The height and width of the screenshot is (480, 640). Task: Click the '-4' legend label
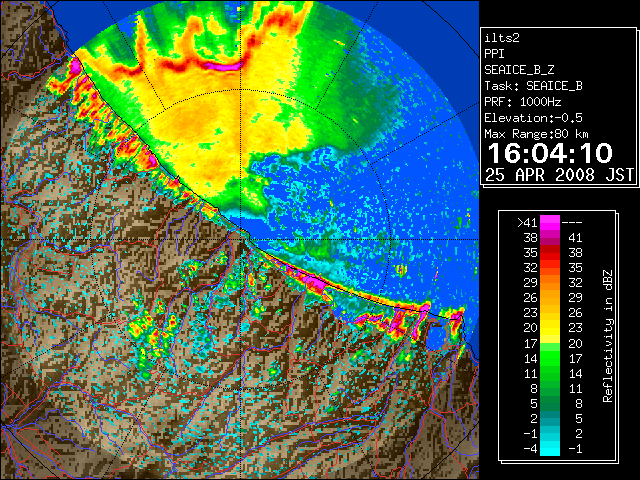(x=530, y=449)
